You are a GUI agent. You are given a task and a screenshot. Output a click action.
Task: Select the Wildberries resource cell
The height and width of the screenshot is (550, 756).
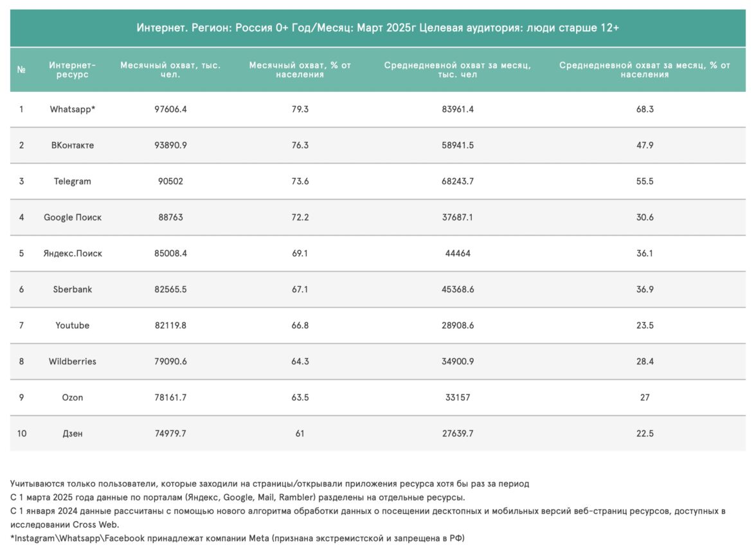(x=73, y=361)
